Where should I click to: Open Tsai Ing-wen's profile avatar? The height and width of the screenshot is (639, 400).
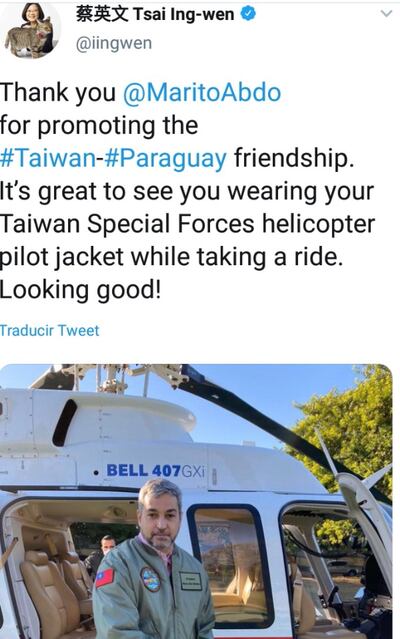[31, 29]
